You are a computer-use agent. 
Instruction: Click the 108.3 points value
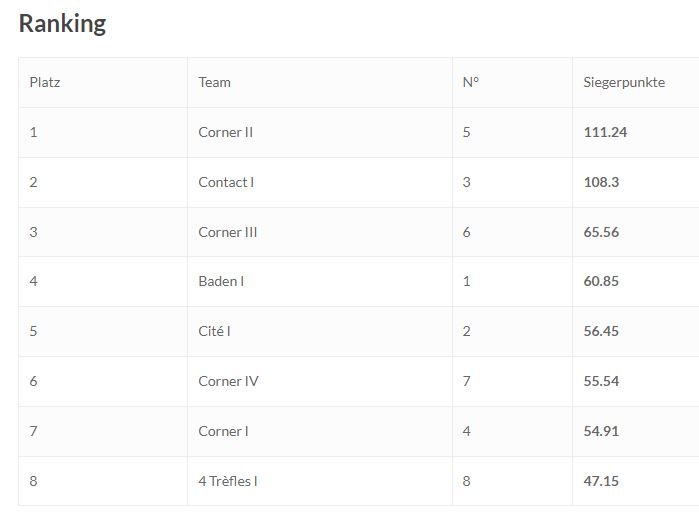[x=601, y=182]
